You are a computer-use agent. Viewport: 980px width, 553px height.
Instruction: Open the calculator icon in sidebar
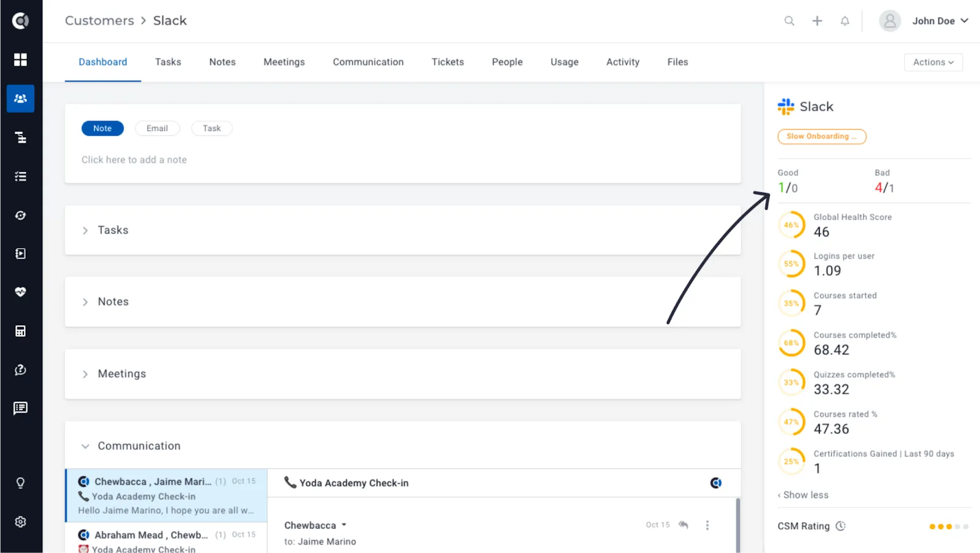[x=20, y=331]
